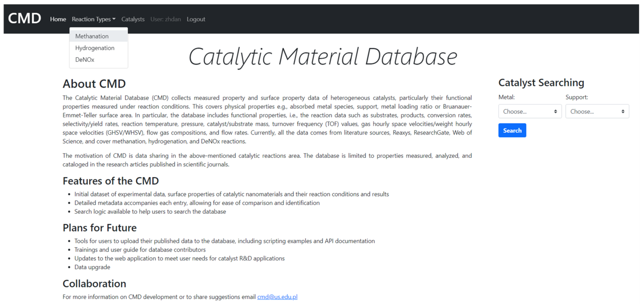Go to the Home page

[x=58, y=19]
